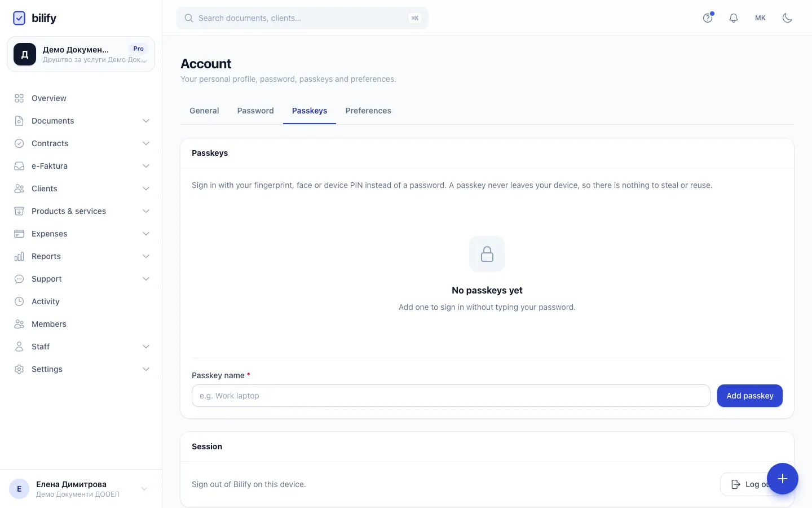Open the company switcher Демо Докумен...
The height and width of the screenshot is (508, 812).
point(81,54)
